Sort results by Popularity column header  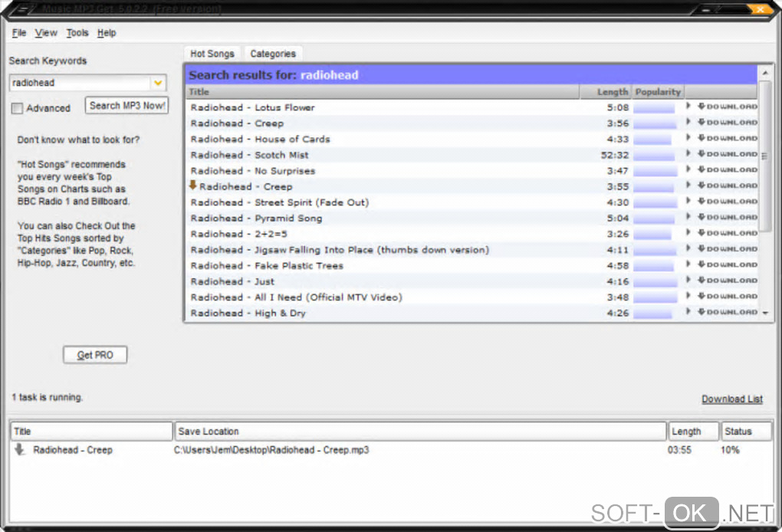[x=658, y=92]
